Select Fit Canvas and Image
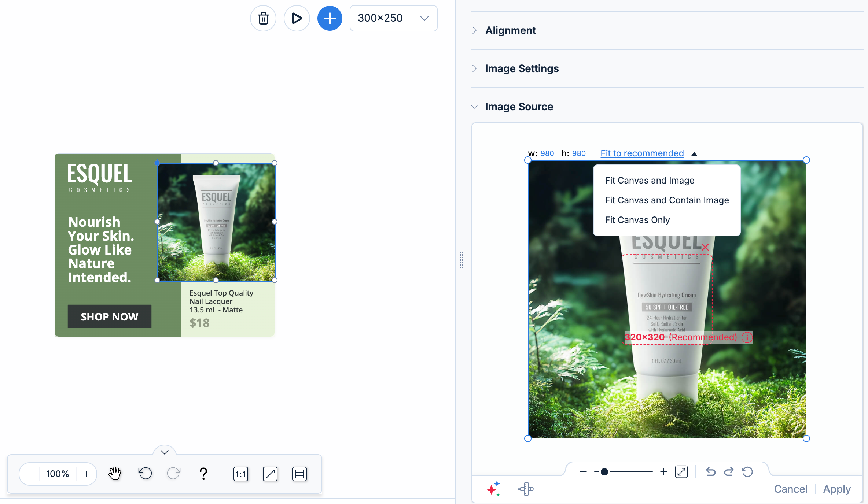Screen dimensions: 868x504 650,181
